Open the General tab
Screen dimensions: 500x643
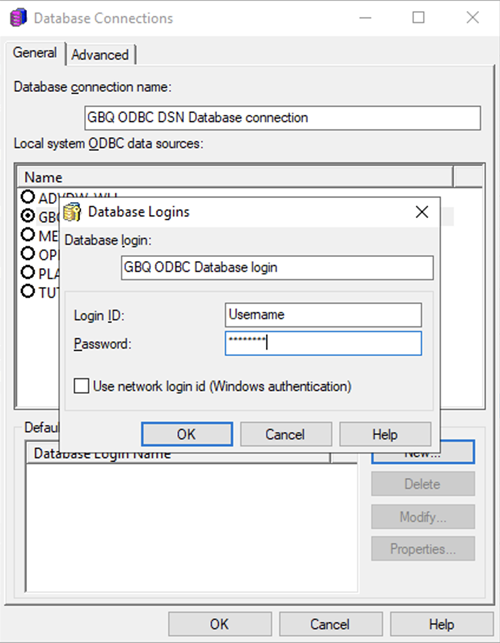[35, 53]
